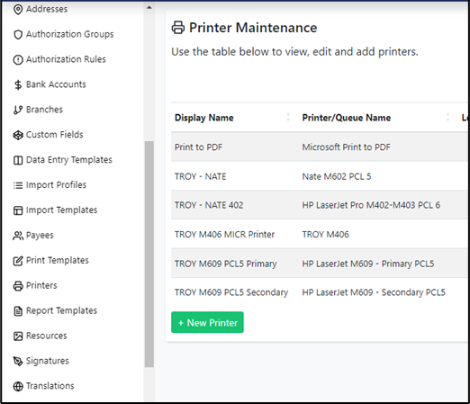
Task: Click the Printer Maintenance heading printer icon
Action: (x=178, y=28)
